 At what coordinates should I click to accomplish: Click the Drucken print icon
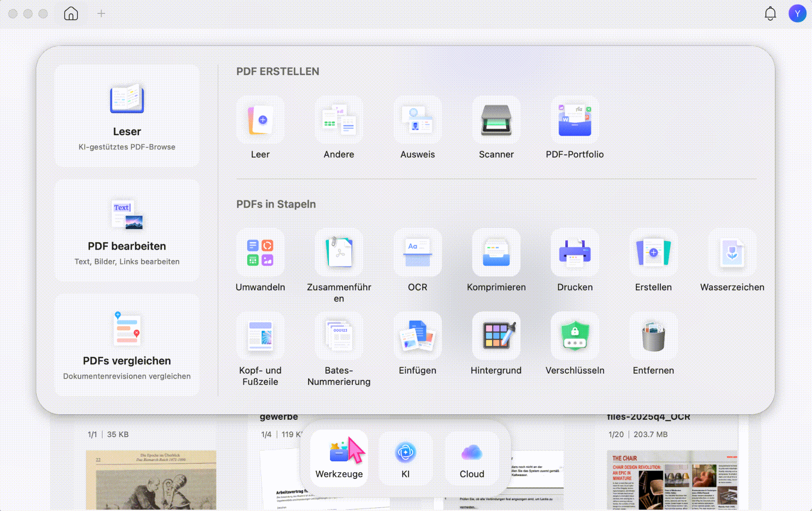tap(575, 252)
